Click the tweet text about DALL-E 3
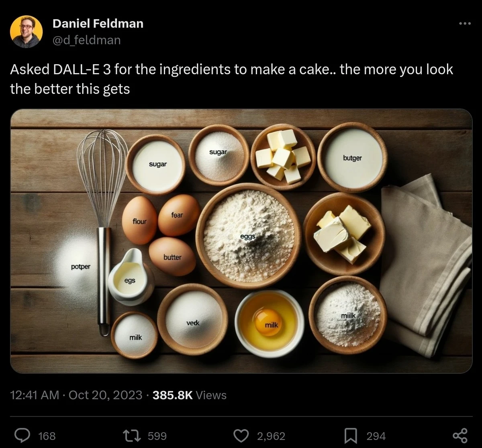Image resolution: width=482 pixels, height=448 pixels. pos(231,79)
